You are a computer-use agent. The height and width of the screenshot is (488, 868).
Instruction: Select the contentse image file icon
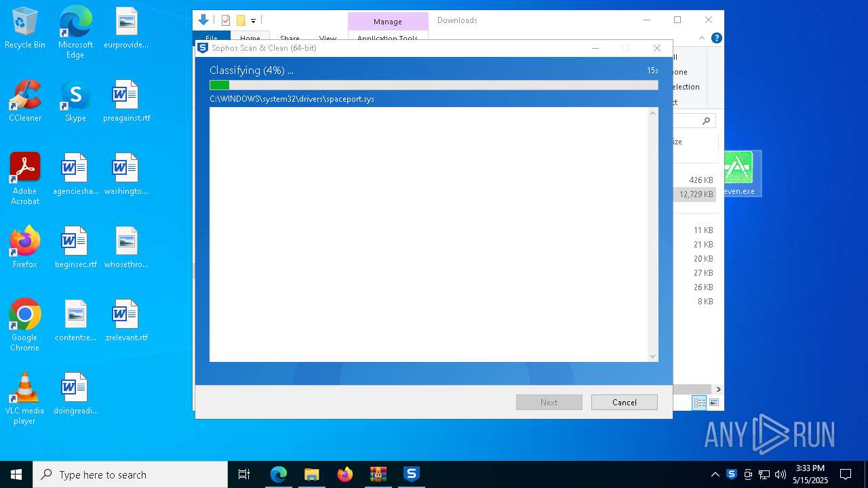75,321
